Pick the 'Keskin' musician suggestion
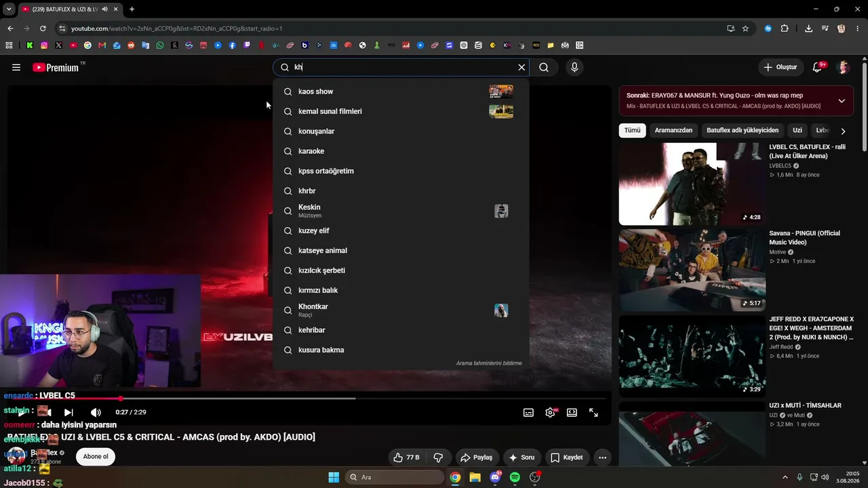Image resolution: width=868 pixels, height=488 pixels. [x=401, y=211]
